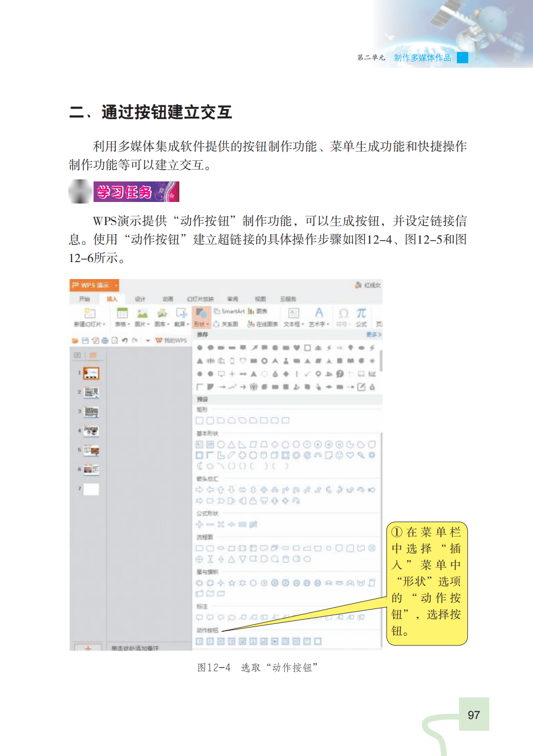Switch to the 审阅 tab
Image resolution: width=533 pixels, height=756 pixels.
pos(232,299)
